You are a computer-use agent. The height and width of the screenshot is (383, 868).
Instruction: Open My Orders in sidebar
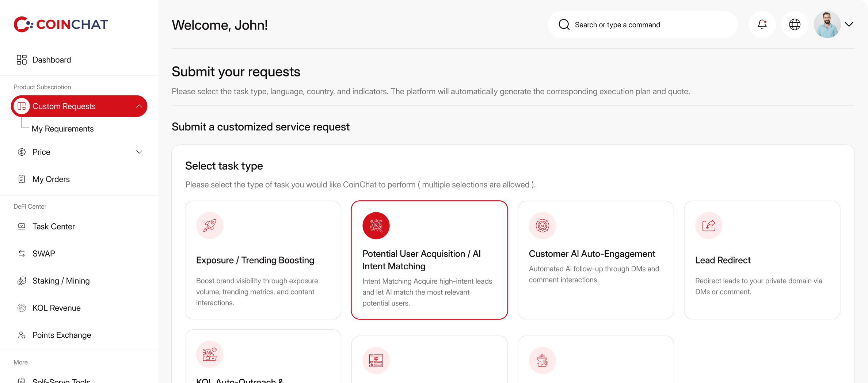pos(51,179)
